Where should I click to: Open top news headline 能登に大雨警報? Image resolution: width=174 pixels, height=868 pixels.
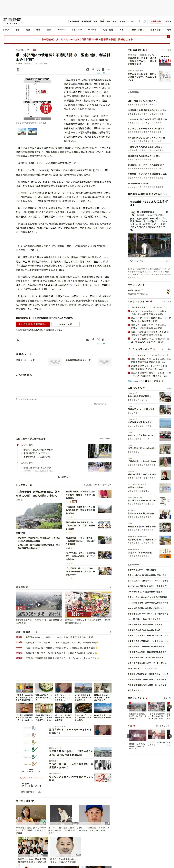tap(38, 494)
